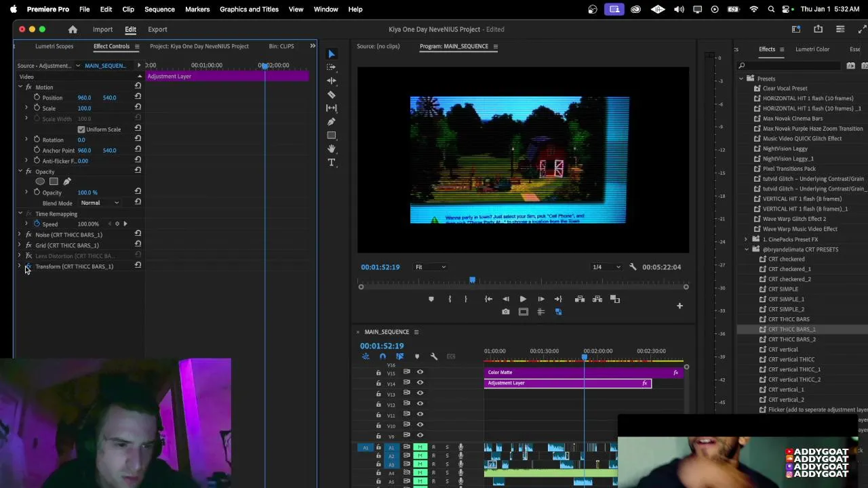Switch to the Lumetri Color tab

point(812,49)
